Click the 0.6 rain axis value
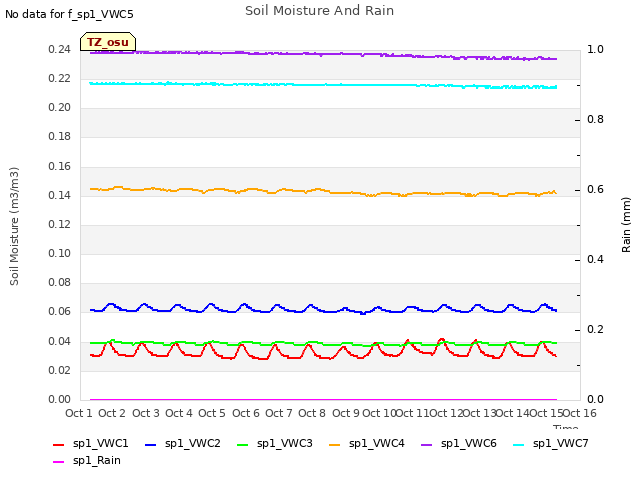Screen dimensions: 640x480 (595, 189)
